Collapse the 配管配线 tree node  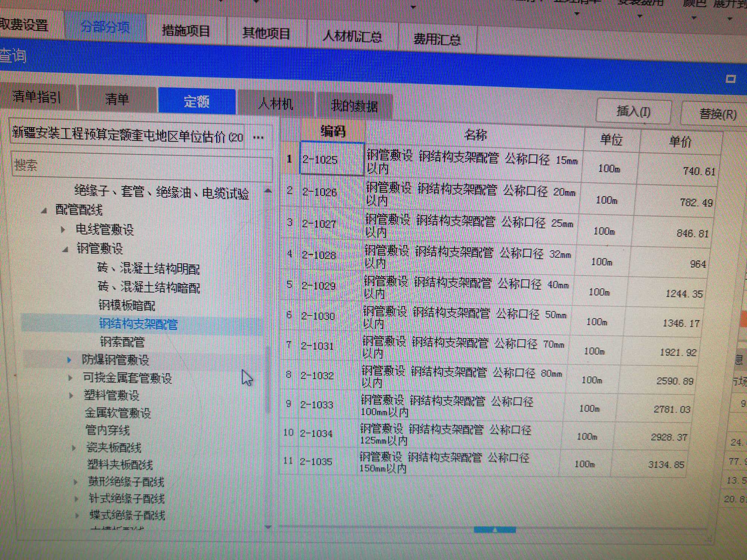(44, 210)
